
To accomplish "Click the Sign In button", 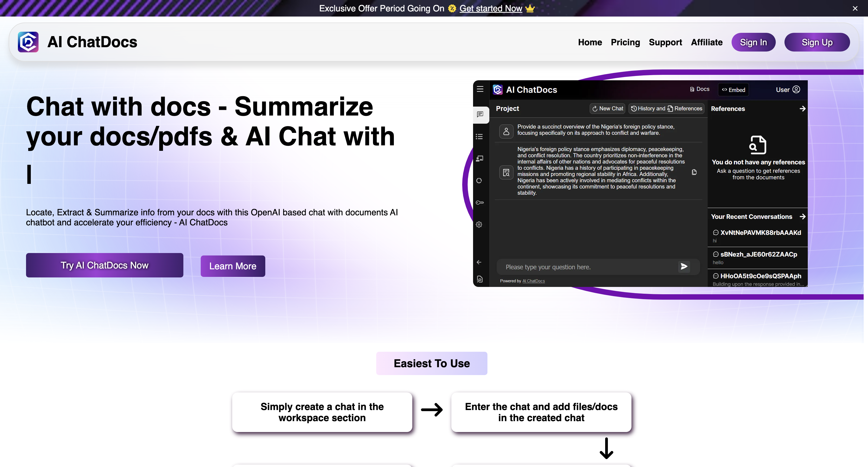I will click(754, 42).
